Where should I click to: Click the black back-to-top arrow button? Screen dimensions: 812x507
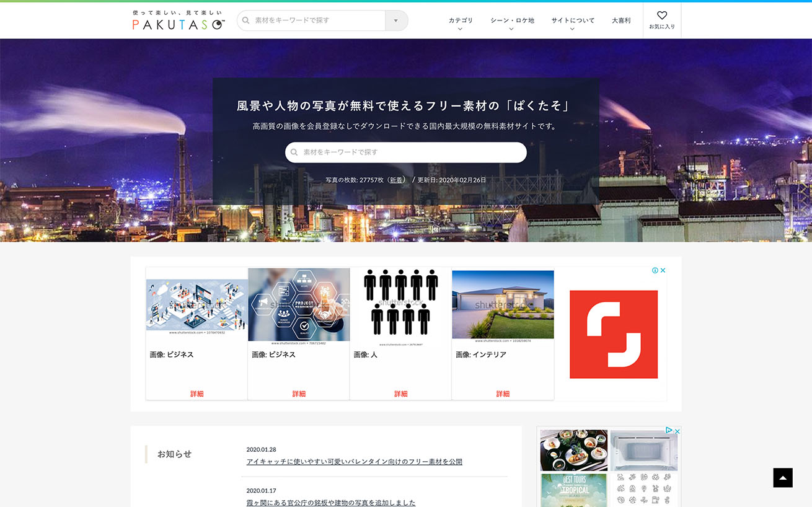pos(783,478)
